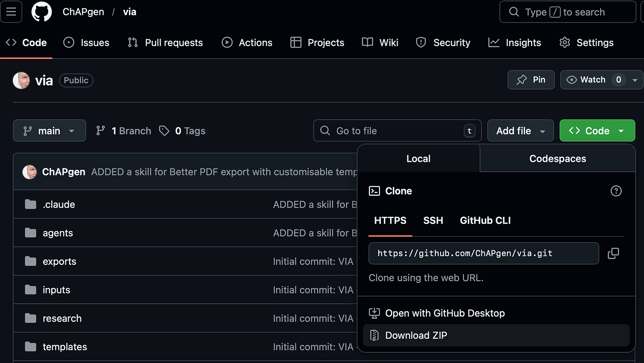Click the Public visibility badge

76,80
